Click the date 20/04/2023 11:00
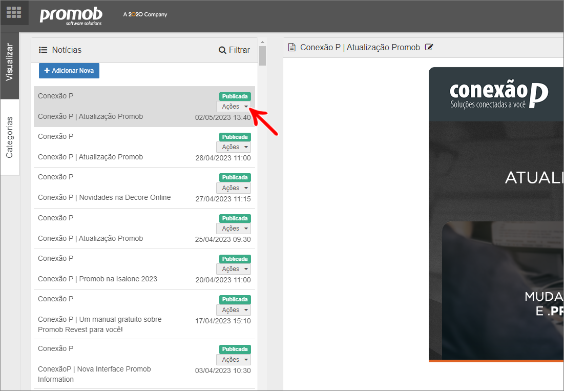565x392 pixels. tap(223, 280)
